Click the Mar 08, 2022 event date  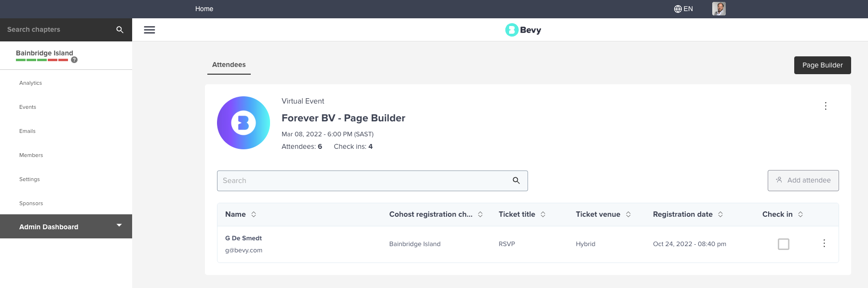pyautogui.click(x=327, y=134)
